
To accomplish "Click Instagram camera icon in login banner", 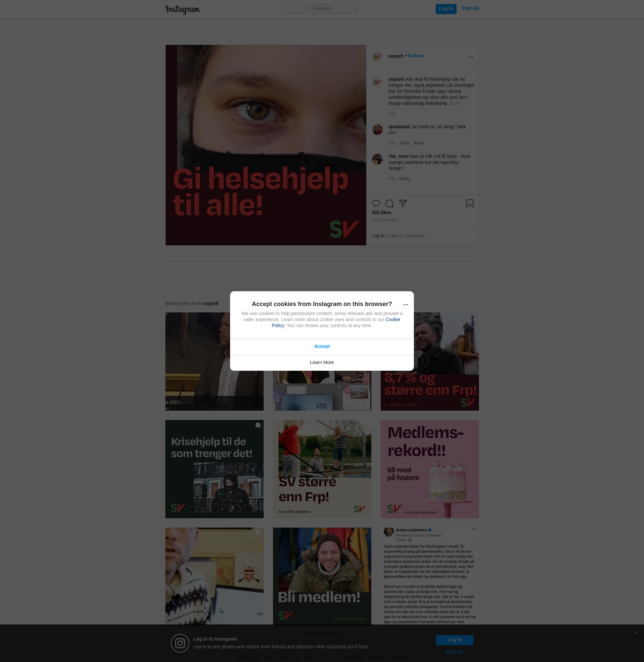I will pyautogui.click(x=180, y=643).
